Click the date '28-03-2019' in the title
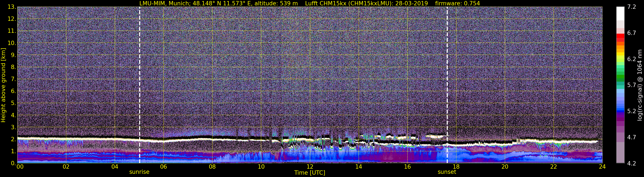The height and width of the screenshot is (177, 644). tap(411, 3)
